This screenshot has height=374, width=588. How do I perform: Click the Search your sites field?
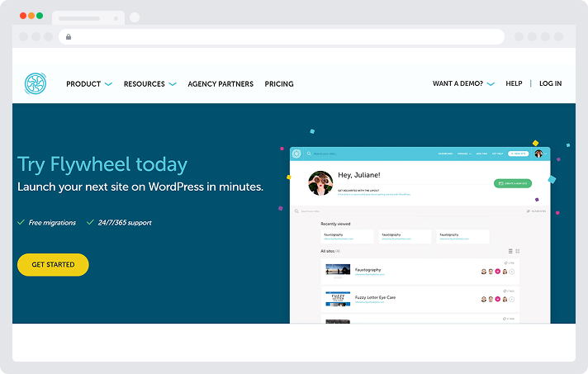pos(311,211)
